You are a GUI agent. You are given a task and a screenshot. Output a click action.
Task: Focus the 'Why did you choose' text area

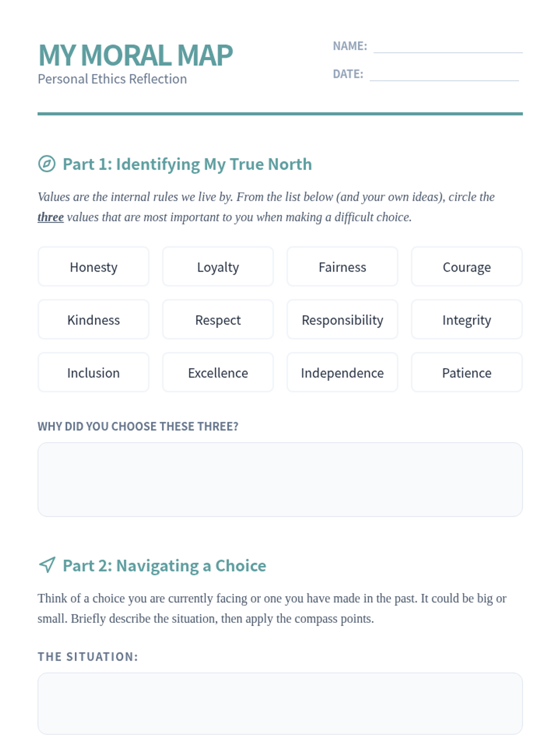pos(280,479)
